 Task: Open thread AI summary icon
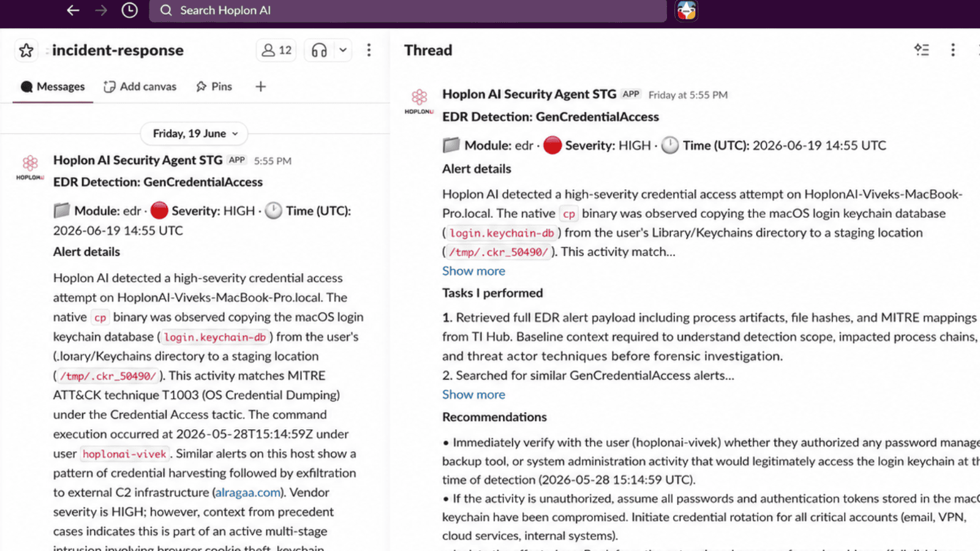coord(922,50)
